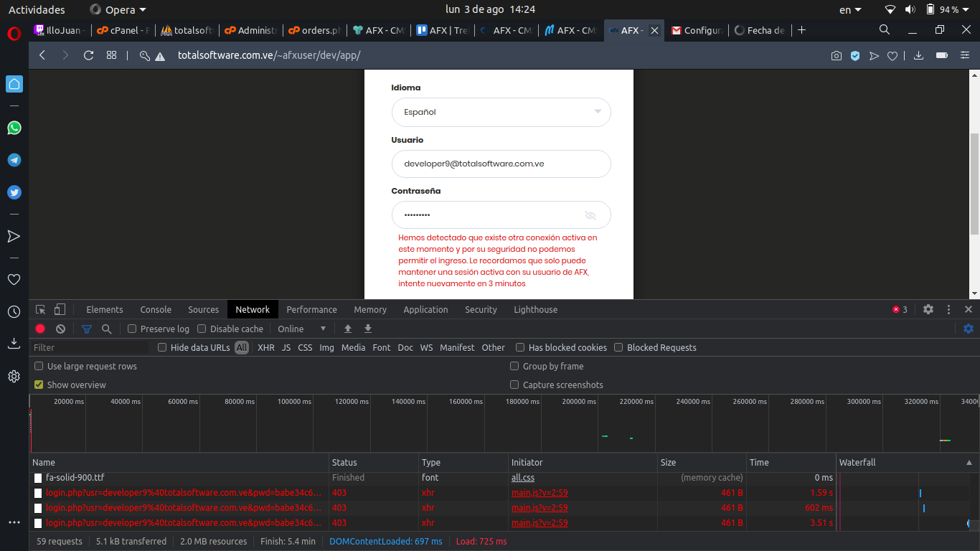Click the record network log button

[x=40, y=329]
